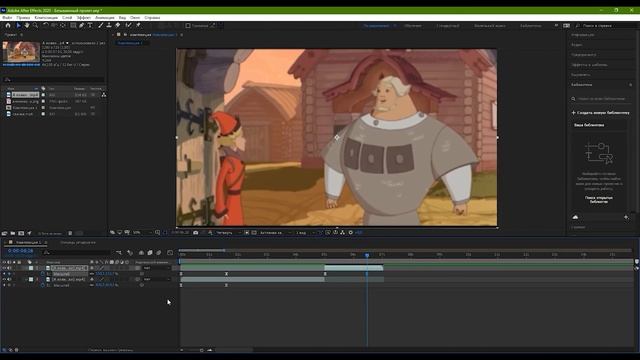Image resolution: width=640 pixels, height=360 pixels.
Task: Select the Type text tool
Action: [x=90, y=25]
